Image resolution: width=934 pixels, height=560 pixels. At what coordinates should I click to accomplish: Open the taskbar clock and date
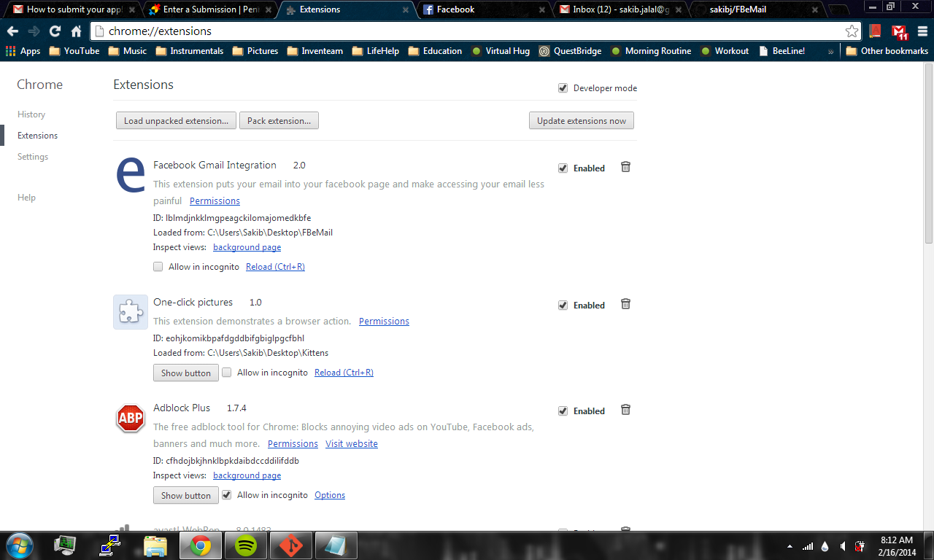click(898, 546)
